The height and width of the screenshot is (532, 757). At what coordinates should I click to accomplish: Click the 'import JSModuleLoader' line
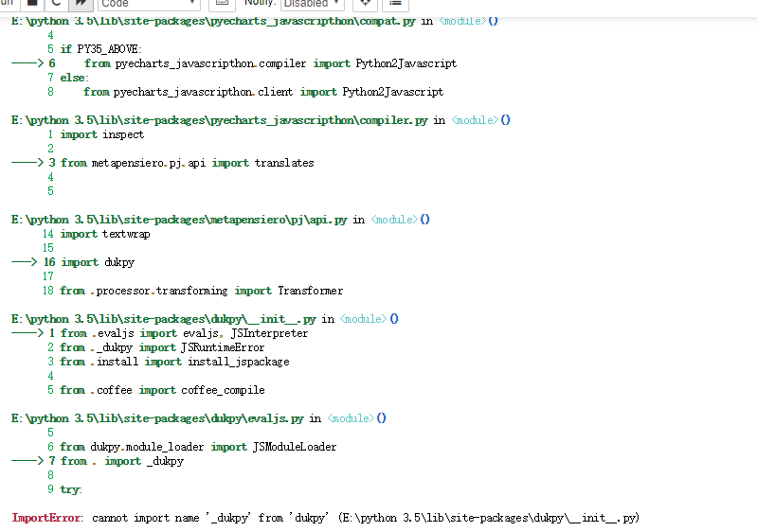(198, 447)
